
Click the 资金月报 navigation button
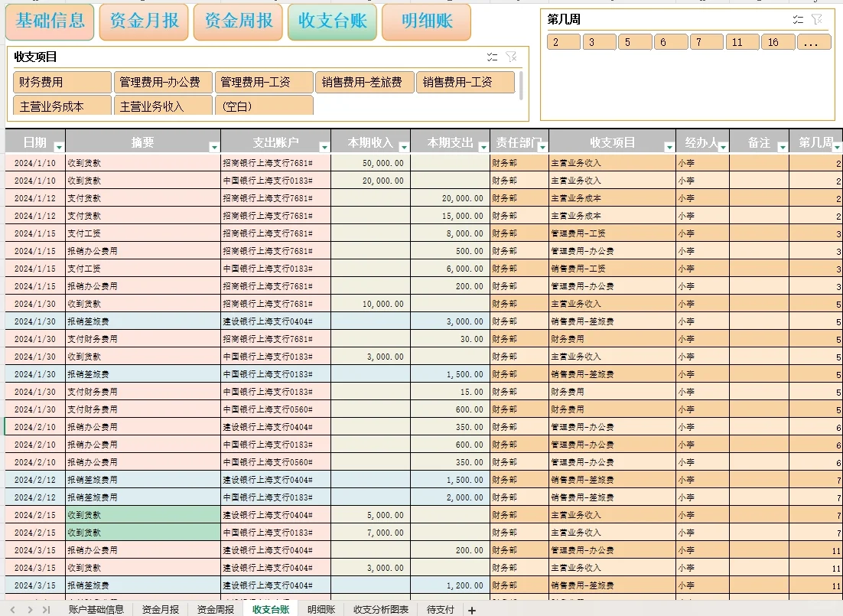coord(144,21)
